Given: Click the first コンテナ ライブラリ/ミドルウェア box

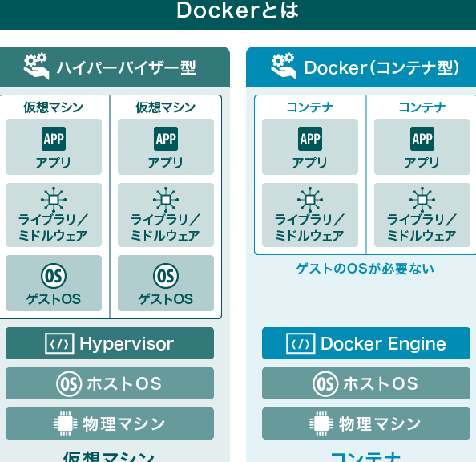Looking at the screenshot, I should click(x=310, y=215).
